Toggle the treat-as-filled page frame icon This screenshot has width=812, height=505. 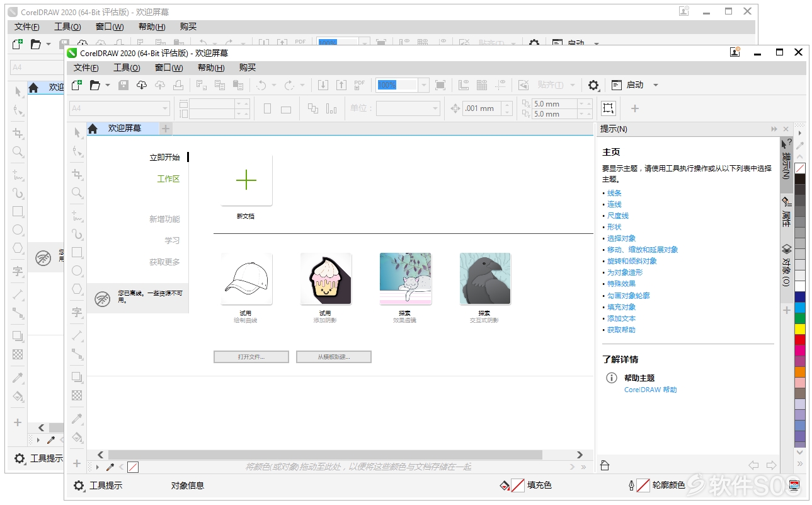click(608, 108)
